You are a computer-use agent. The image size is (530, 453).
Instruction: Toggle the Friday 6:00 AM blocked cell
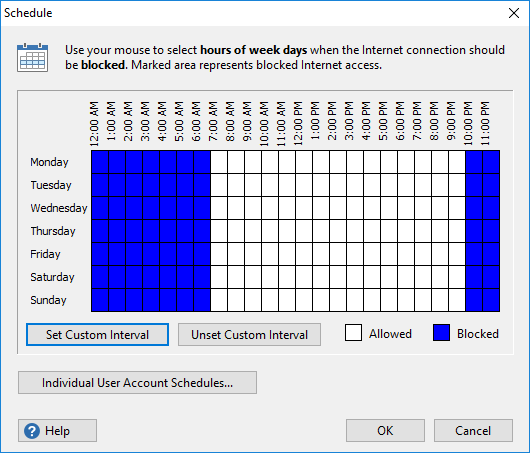point(202,254)
